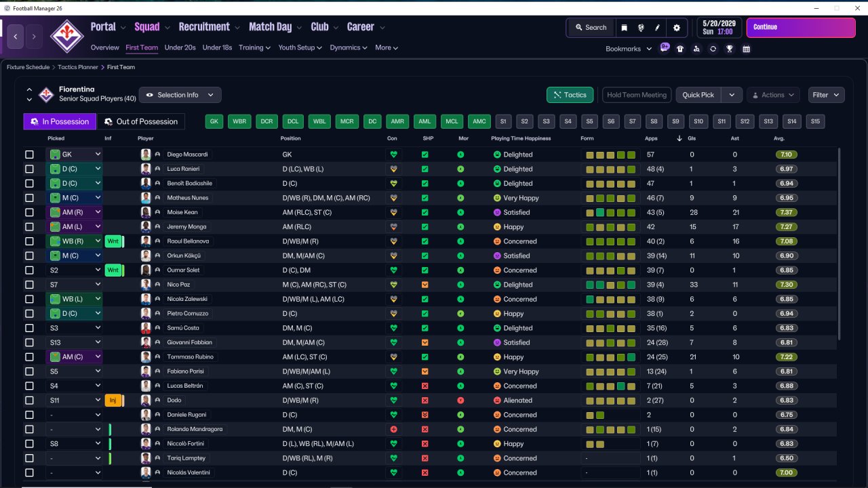
Task: Check the box for Raoul Bellanova
Action: [x=29, y=241]
